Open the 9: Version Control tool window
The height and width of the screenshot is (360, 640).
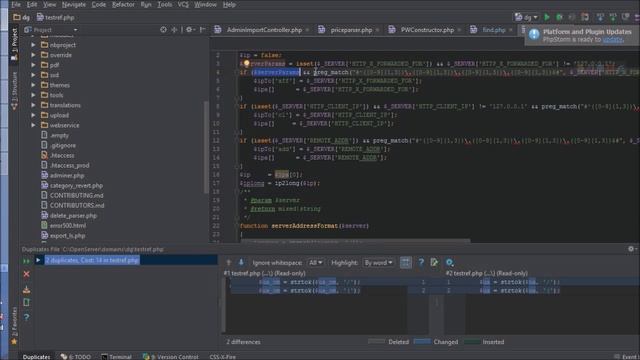(171, 356)
